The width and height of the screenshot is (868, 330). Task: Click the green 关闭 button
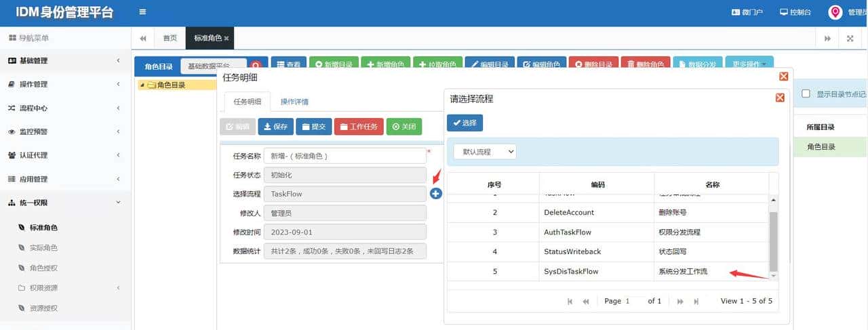pyautogui.click(x=404, y=127)
